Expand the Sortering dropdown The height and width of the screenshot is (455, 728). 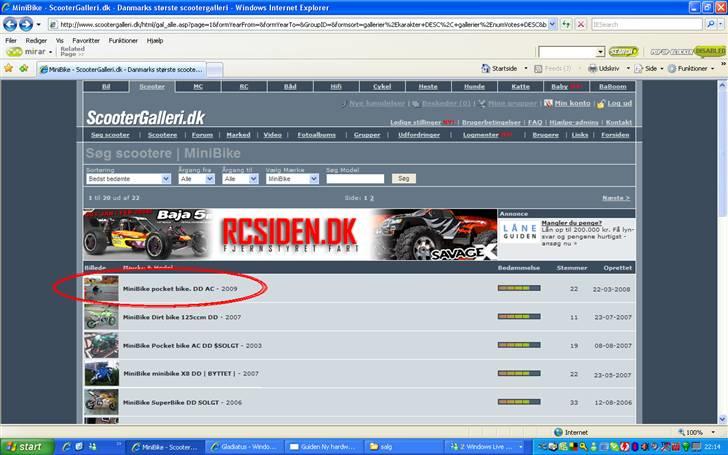[129, 179]
